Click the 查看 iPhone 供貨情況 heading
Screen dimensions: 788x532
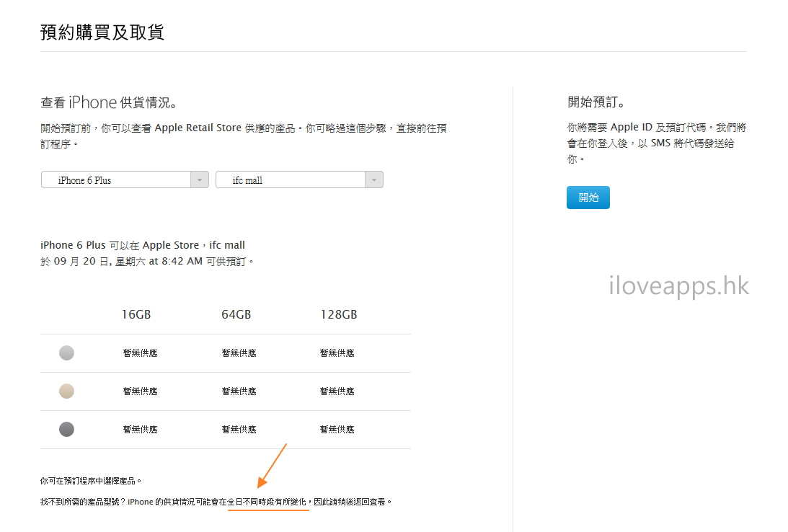[x=109, y=102]
